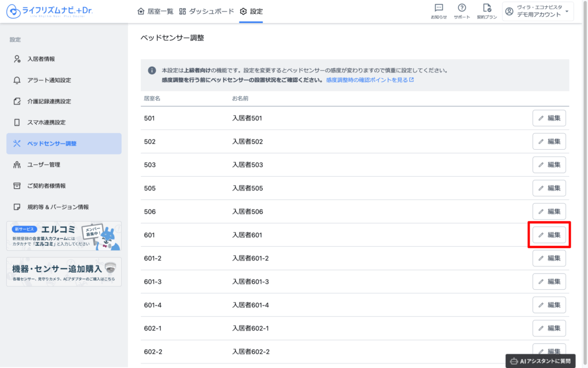This screenshot has width=588, height=368.
Task: Open アラート通知設定 in the sidebar
Action: click(49, 80)
